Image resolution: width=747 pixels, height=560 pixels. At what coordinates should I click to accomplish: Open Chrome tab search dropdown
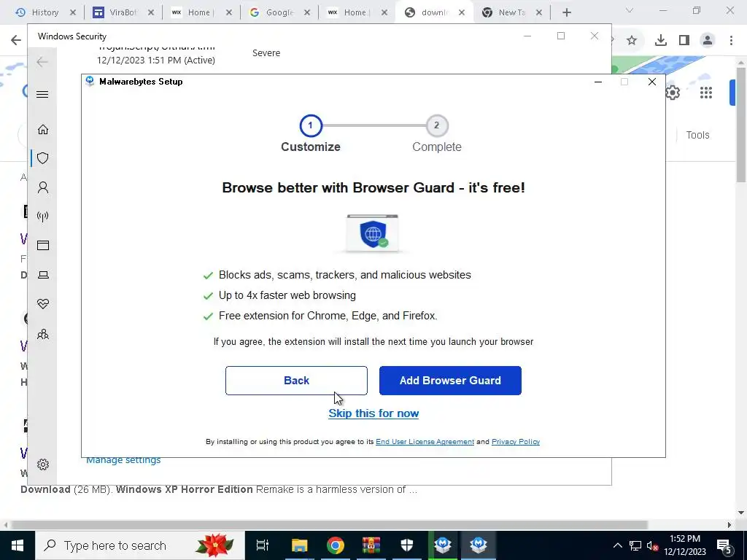tap(630, 10)
